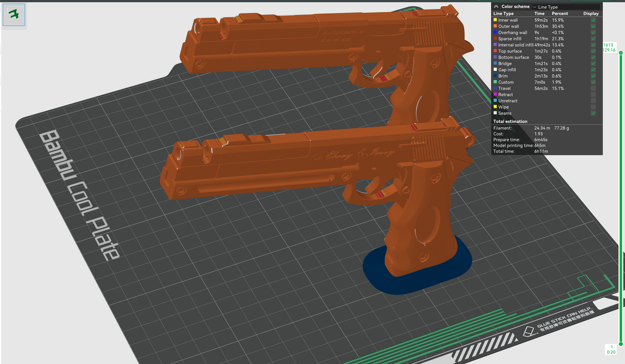Click the Custom line type green swatch
The width and height of the screenshot is (625, 364).
495,82
